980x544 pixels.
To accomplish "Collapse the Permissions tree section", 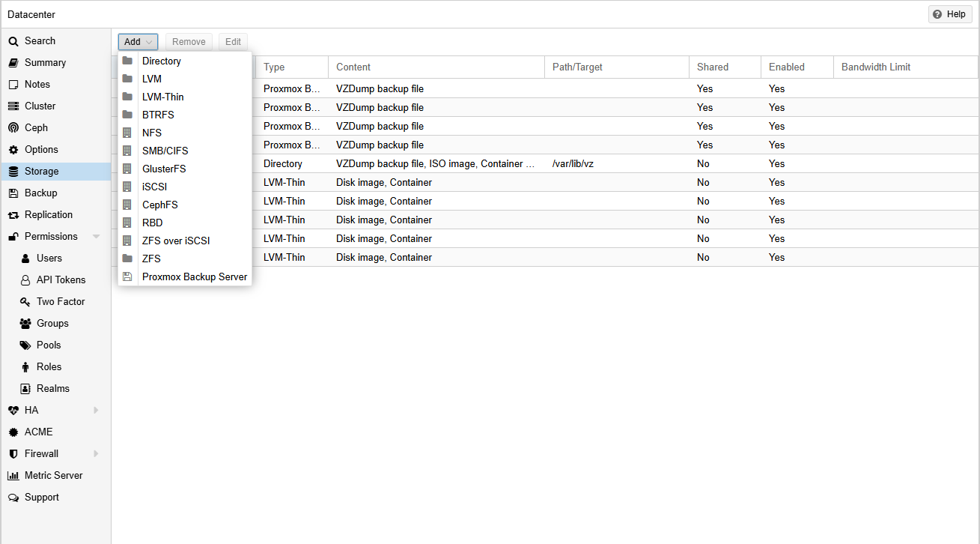I will click(96, 237).
